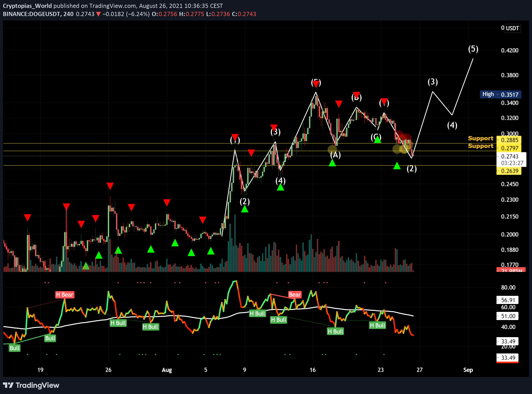Click the 16 date on time axis

click(313, 370)
